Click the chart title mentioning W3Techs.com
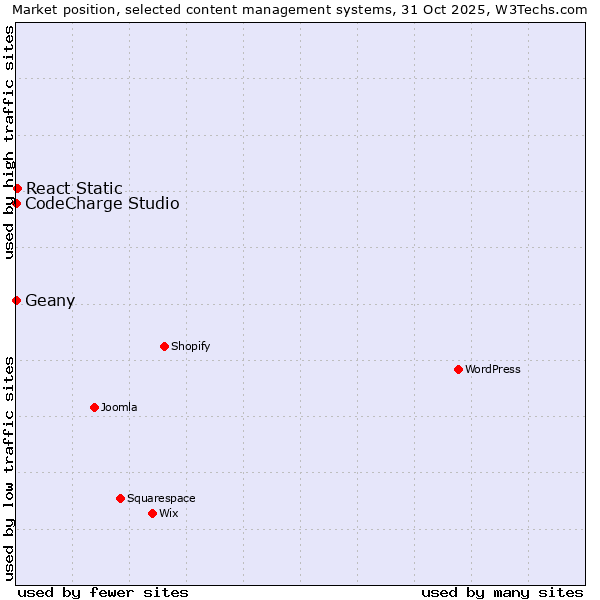The image size is (600, 600). (300, 10)
